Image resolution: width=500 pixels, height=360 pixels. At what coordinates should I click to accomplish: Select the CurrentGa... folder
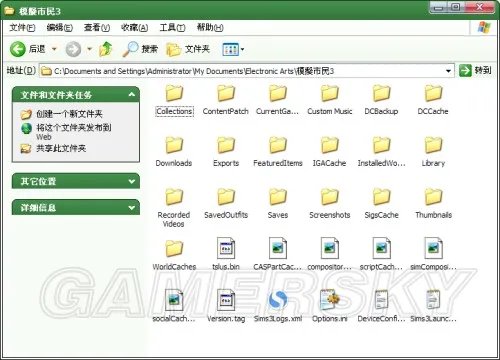click(x=277, y=100)
